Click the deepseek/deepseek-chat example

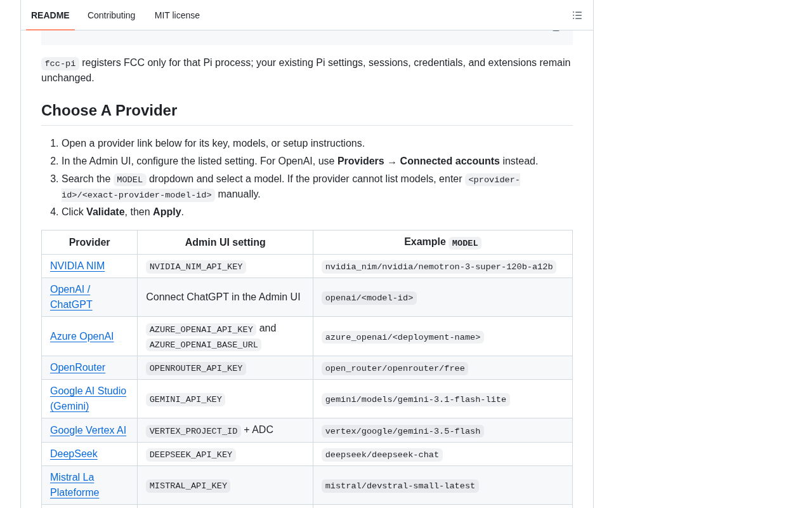(x=382, y=455)
